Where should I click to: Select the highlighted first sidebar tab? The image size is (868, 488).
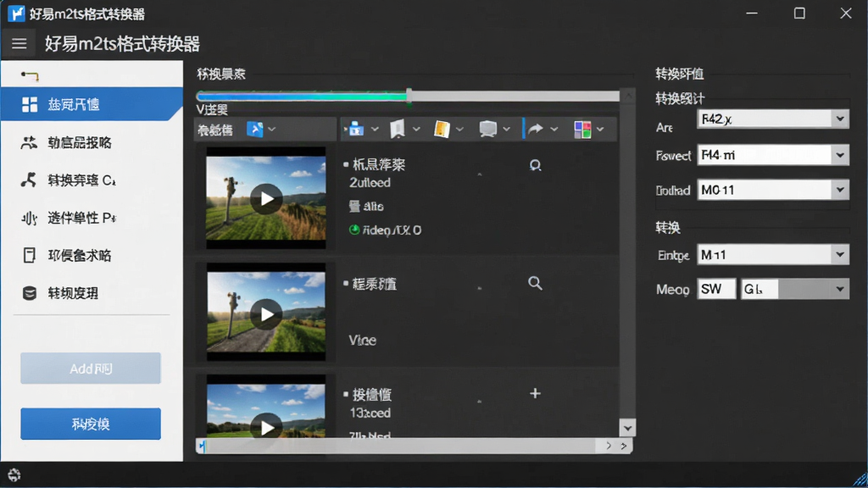[x=92, y=104]
